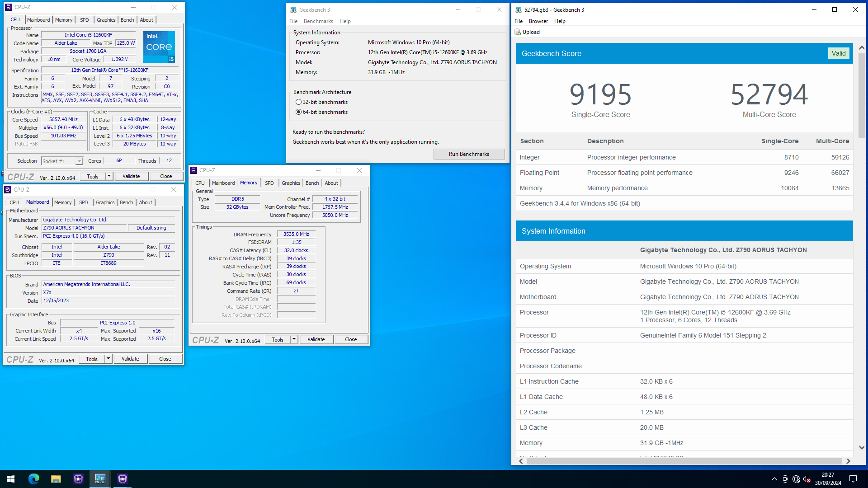Expand Tools dropdown arrow in Mainboard window

click(x=108, y=359)
